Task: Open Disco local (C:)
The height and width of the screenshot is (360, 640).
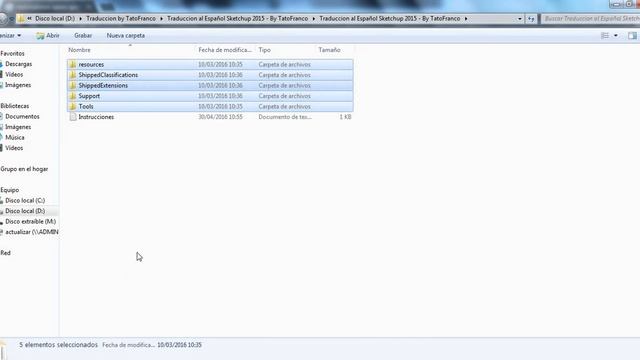Action: click(25, 201)
